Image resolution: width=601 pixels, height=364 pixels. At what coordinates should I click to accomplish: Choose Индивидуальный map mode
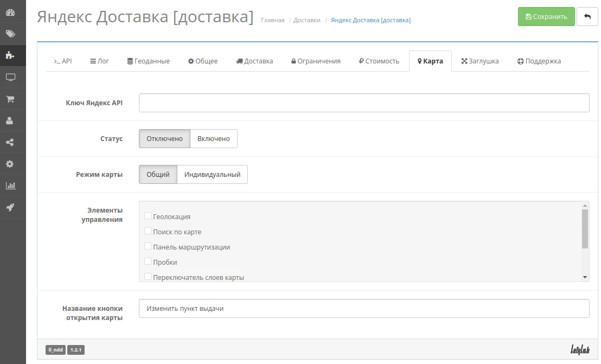(212, 174)
